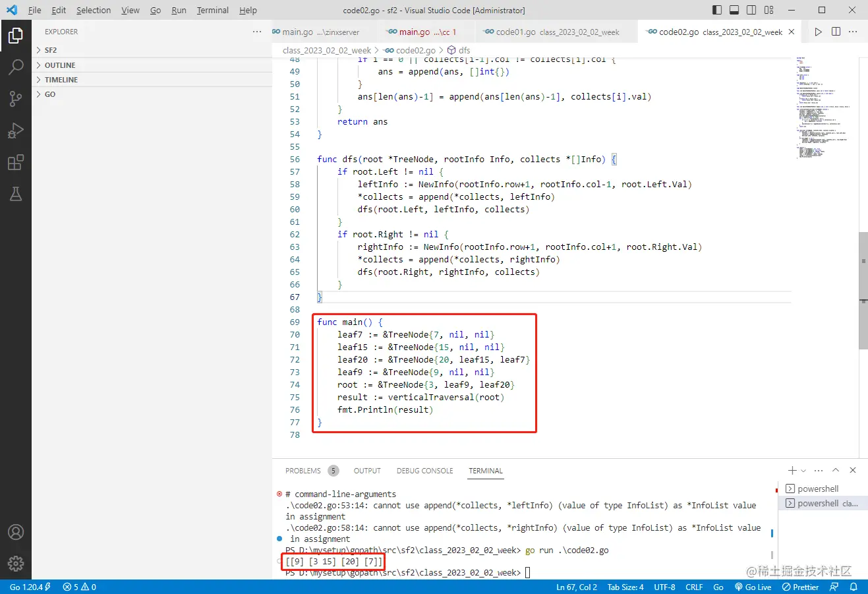Open terminal panel more actions ellipsis
This screenshot has height=594, width=868.
pyautogui.click(x=819, y=470)
